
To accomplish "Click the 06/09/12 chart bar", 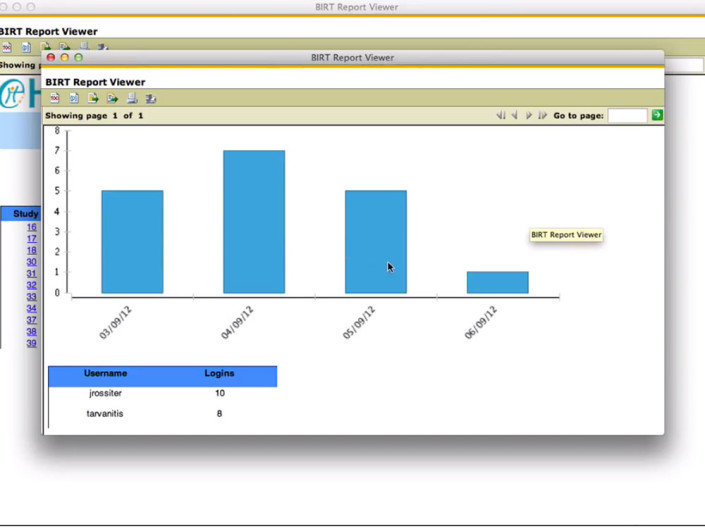I will point(498,282).
